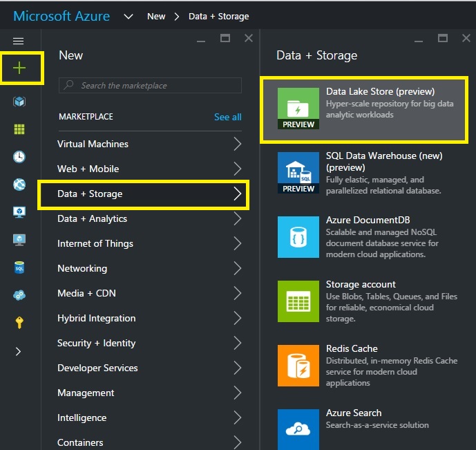Viewport: 476px width, 450px height.
Task: Open the clock Recent sidebar icon
Action: tap(19, 157)
